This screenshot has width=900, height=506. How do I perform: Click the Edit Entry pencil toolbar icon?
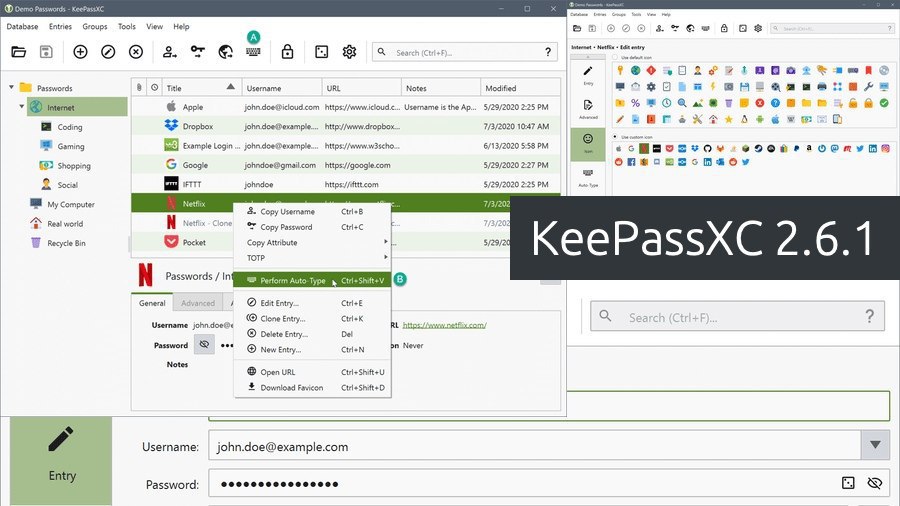(x=108, y=52)
